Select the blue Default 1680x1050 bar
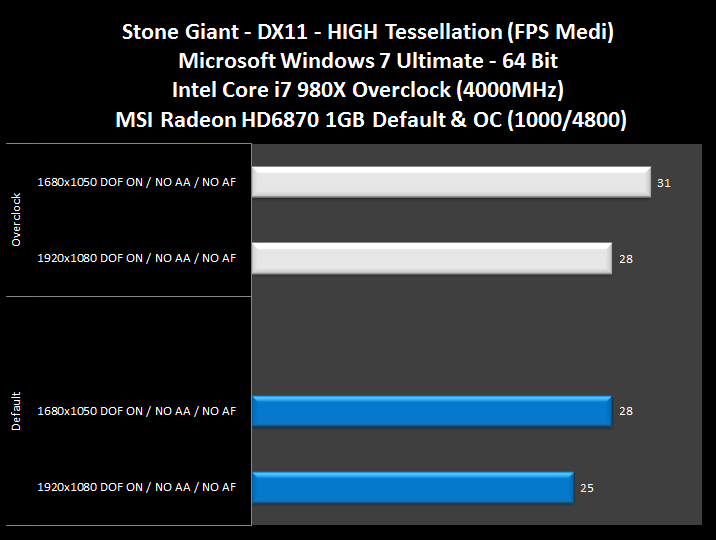The height and width of the screenshot is (540, 716). coord(431,411)
